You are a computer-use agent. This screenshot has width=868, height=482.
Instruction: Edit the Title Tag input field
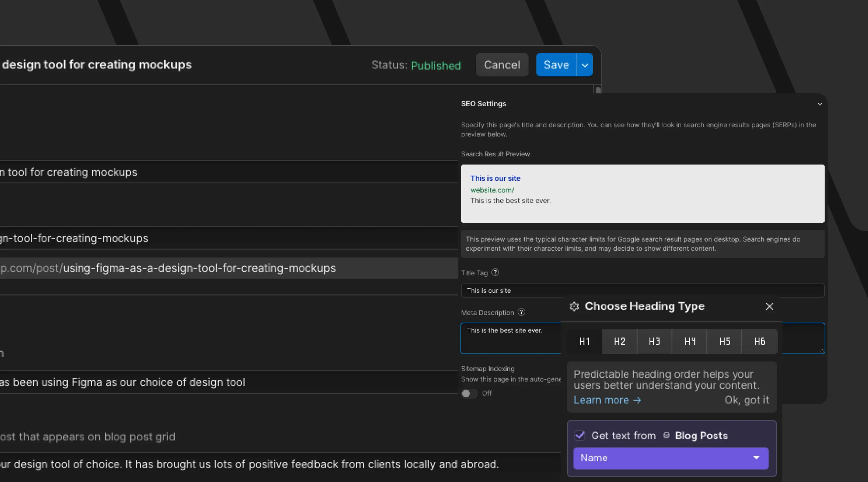[x=643, y=290]
